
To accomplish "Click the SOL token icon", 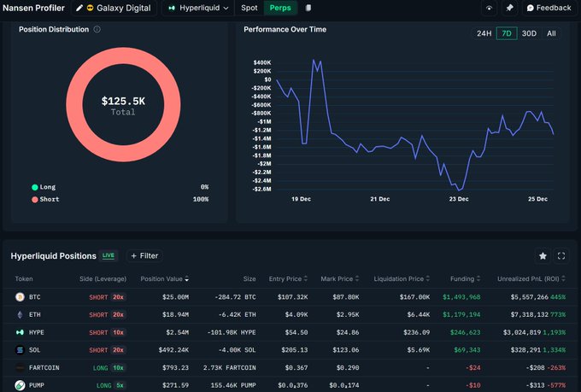I will tap(20, 350).
